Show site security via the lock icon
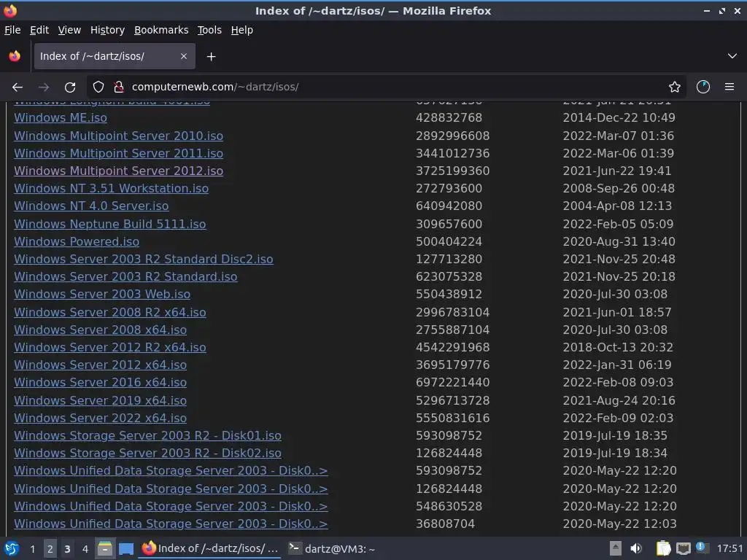747x560 pixels. click(119, 87)
